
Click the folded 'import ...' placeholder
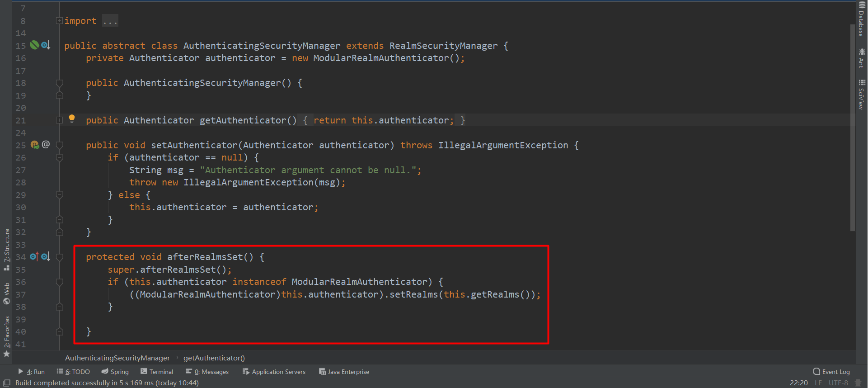point(110,21)
